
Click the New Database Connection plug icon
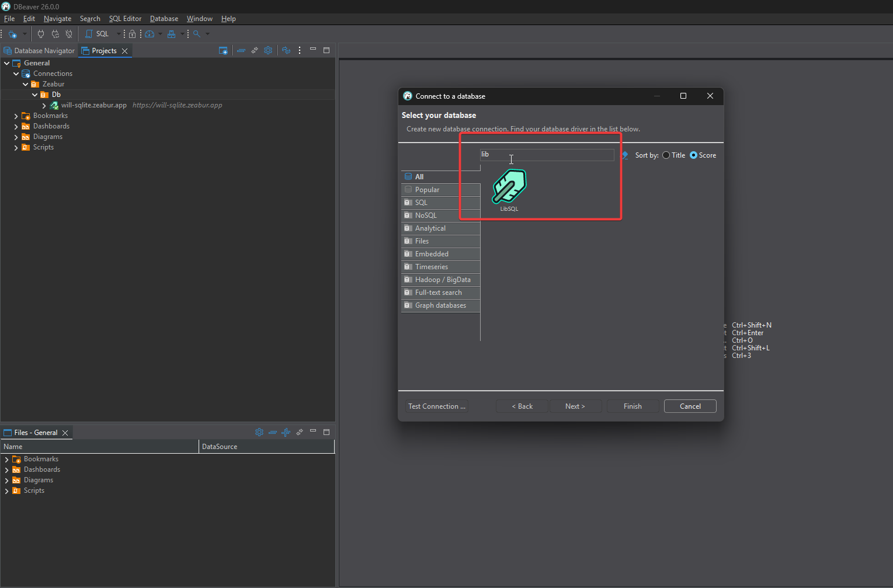coord(12,34)
